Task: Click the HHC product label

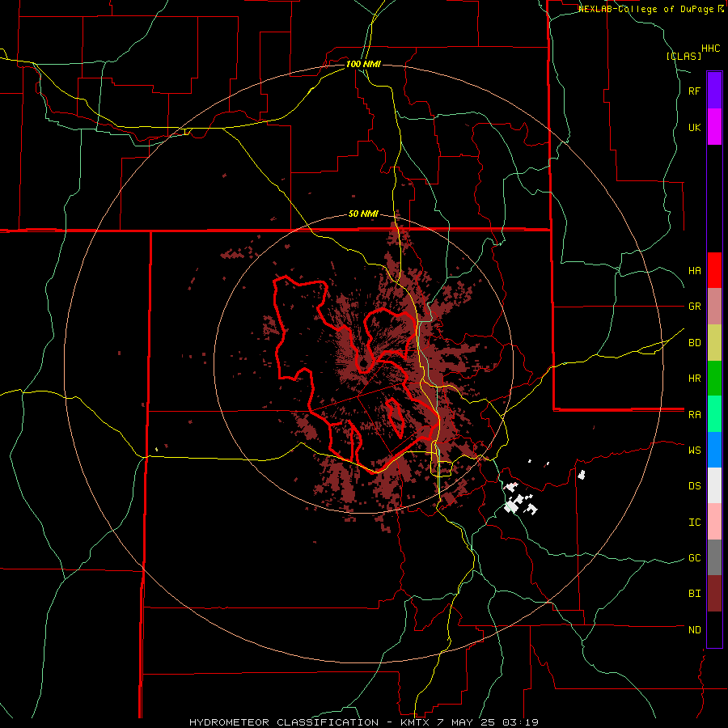Action: pos(710,49)
